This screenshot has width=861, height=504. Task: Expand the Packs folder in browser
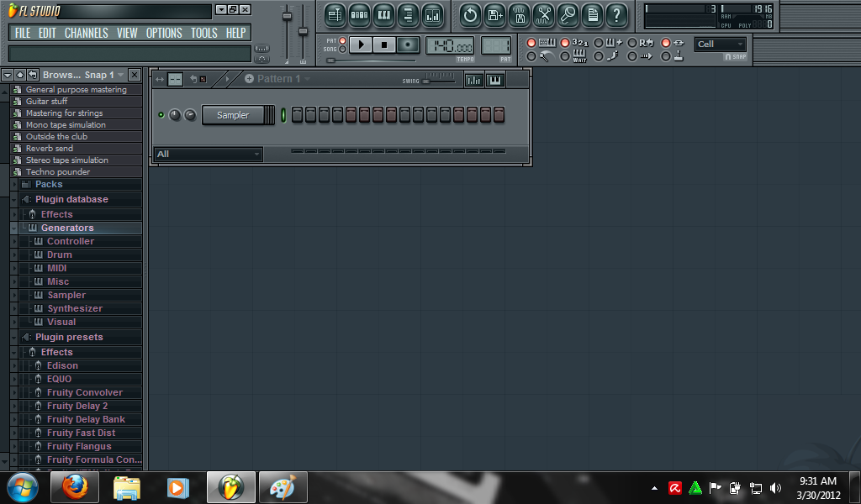(x=14, y=184)
